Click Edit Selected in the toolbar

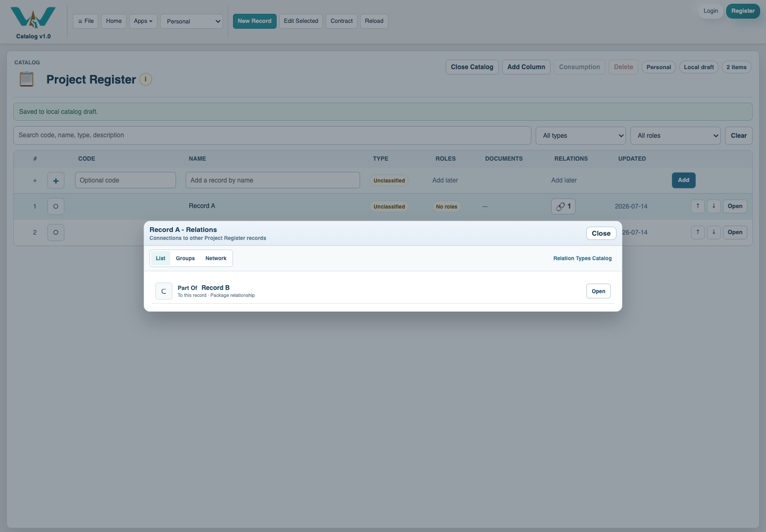(x=301, y=21)
